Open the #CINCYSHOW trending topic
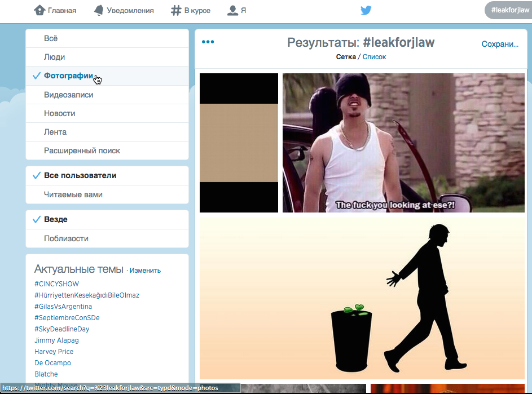 (x=56, y=284)
